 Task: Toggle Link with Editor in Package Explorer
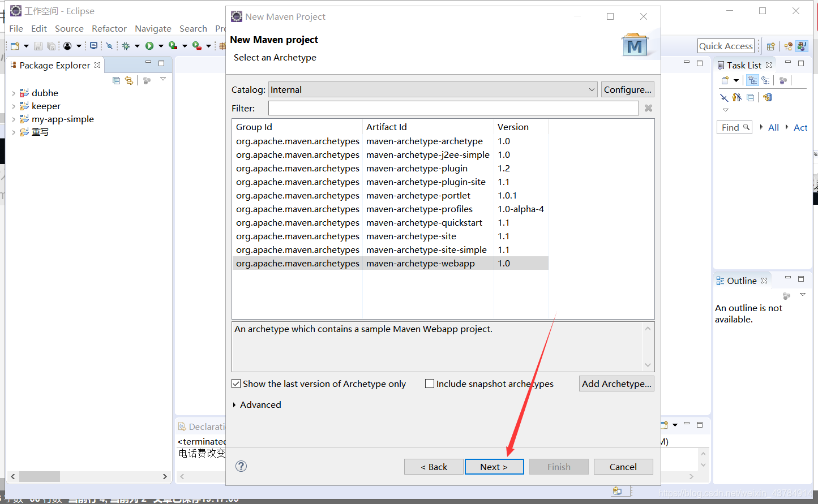coord(129,80)
